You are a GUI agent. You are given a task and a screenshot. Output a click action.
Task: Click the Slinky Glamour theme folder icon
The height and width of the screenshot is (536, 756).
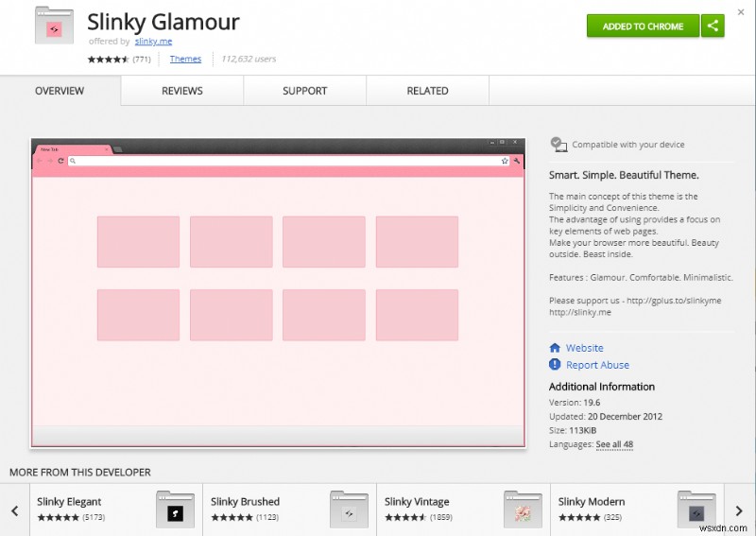point(54,26)
